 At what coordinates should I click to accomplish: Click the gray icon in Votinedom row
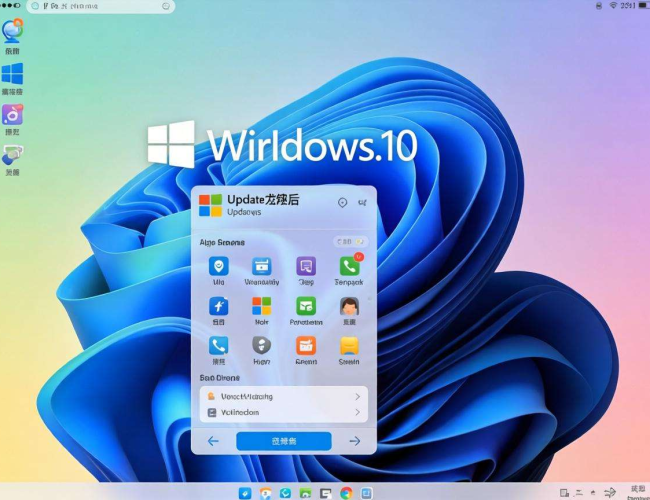click(212, 412)
